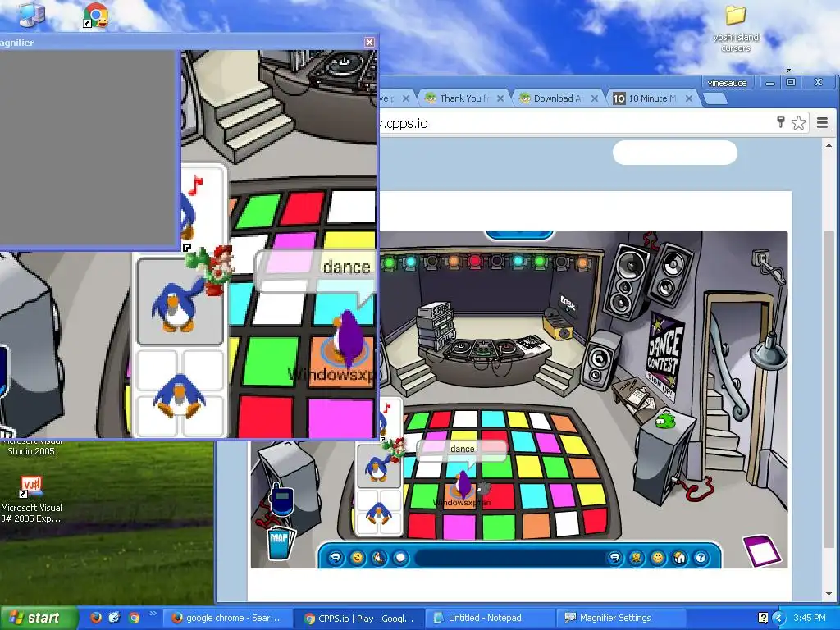Launch Chrome from the quick launch bar
This screenshot has width=840, height=630.
[x=134, y=618]
